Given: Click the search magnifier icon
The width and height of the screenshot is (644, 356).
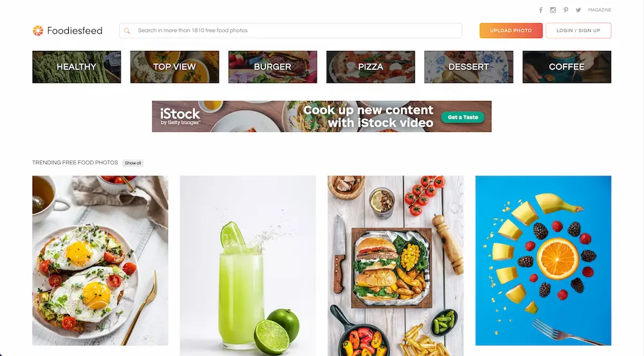Looking at the screenshot, I should [127, 31].
